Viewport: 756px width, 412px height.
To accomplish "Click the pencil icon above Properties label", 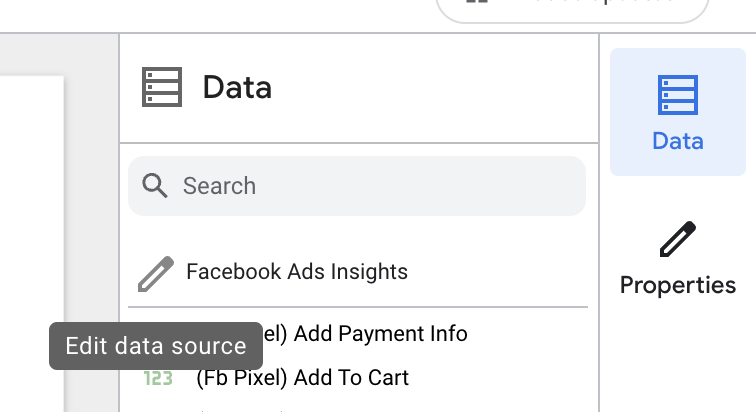I will click(677, 241).
